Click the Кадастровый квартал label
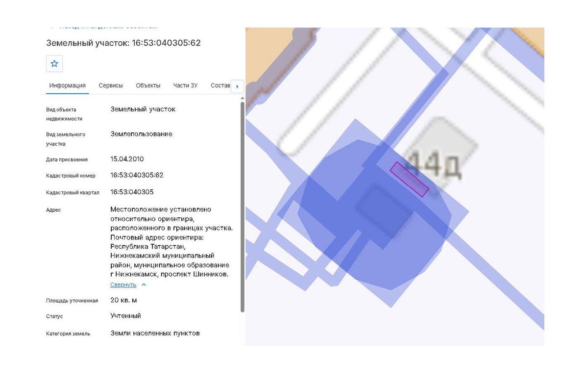The height and width of the screenshot is (389, 588). pos(73,193)
